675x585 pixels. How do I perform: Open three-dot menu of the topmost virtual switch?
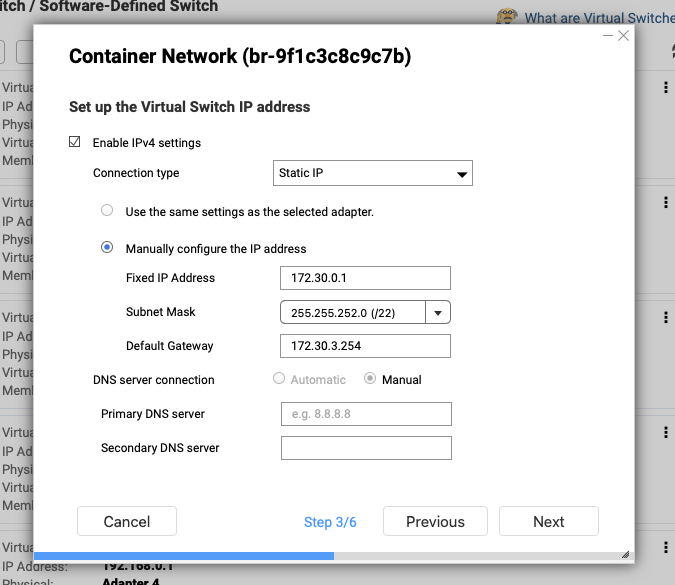[x=666, y=88]
